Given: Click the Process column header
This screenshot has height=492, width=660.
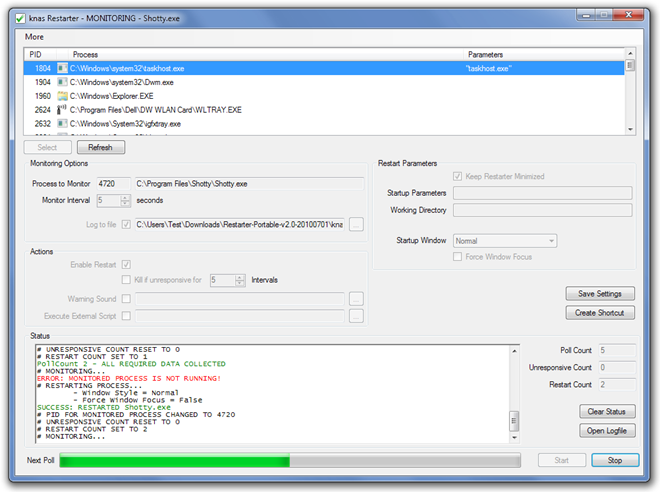Looking at the screenshot, I should [x=265, y=55].
